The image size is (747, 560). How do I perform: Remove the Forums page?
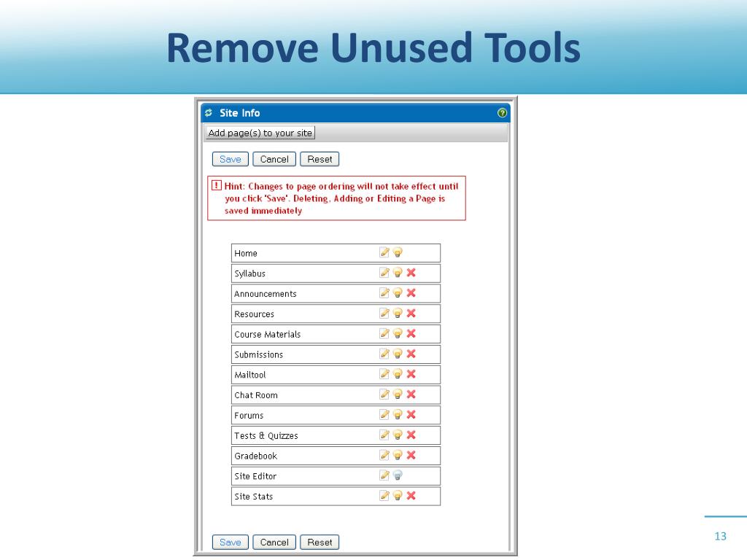coord(411,414)
